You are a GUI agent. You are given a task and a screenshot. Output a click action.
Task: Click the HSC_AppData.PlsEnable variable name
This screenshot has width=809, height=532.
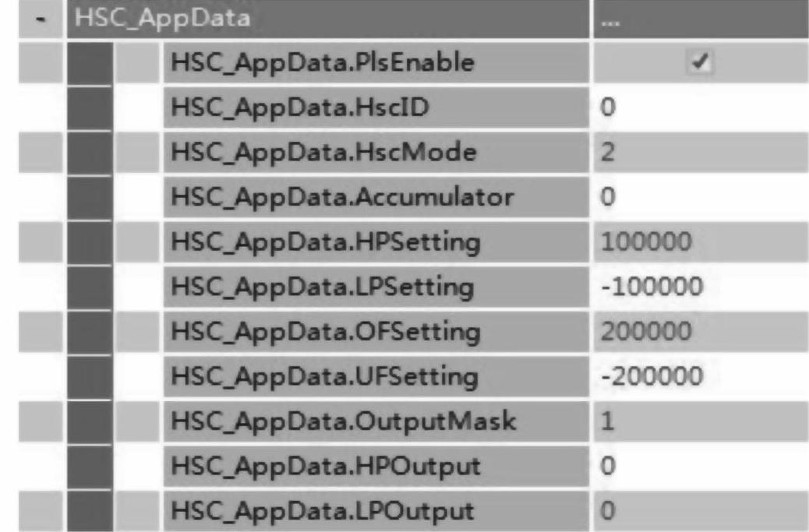pos(323,63)
